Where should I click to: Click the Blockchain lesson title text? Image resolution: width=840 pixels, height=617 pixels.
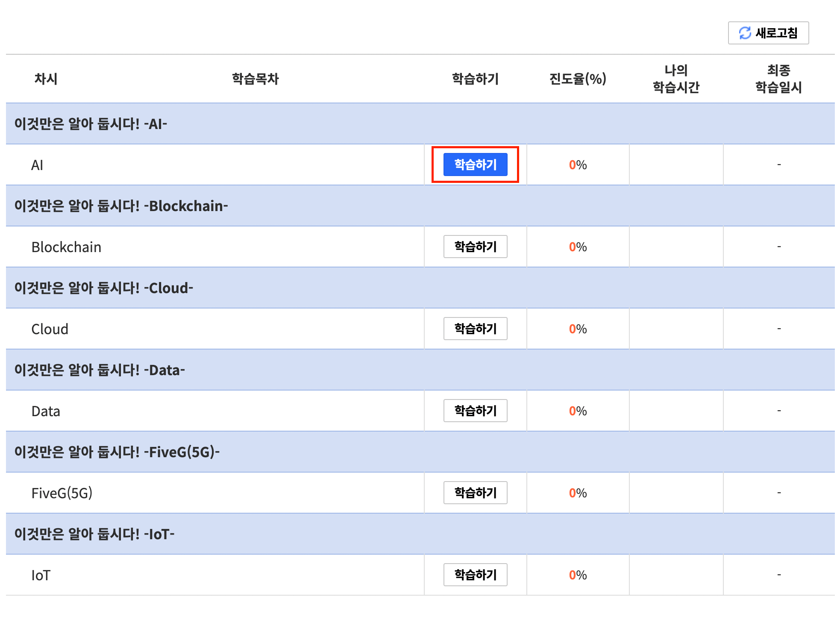point(66,247)
